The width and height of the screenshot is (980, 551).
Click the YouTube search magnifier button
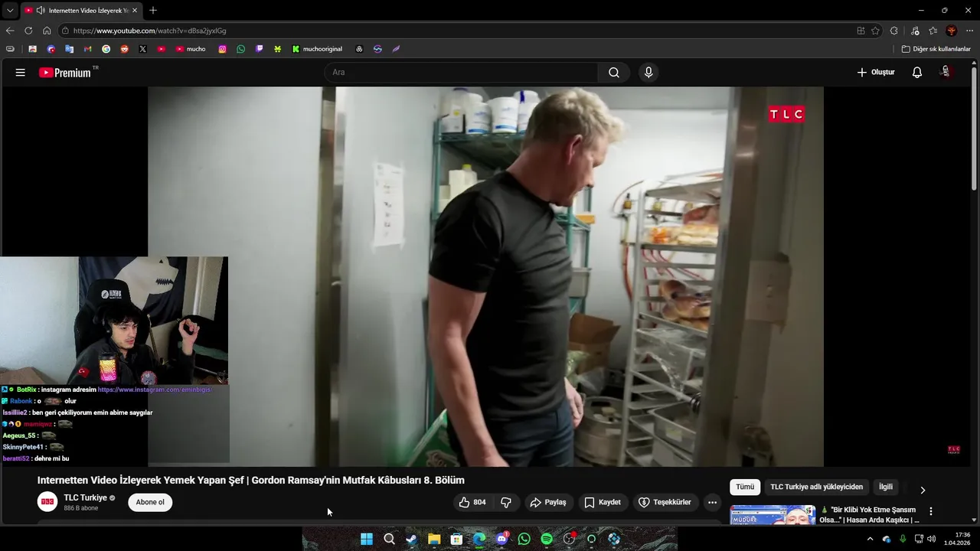click(x=614, y=72)
